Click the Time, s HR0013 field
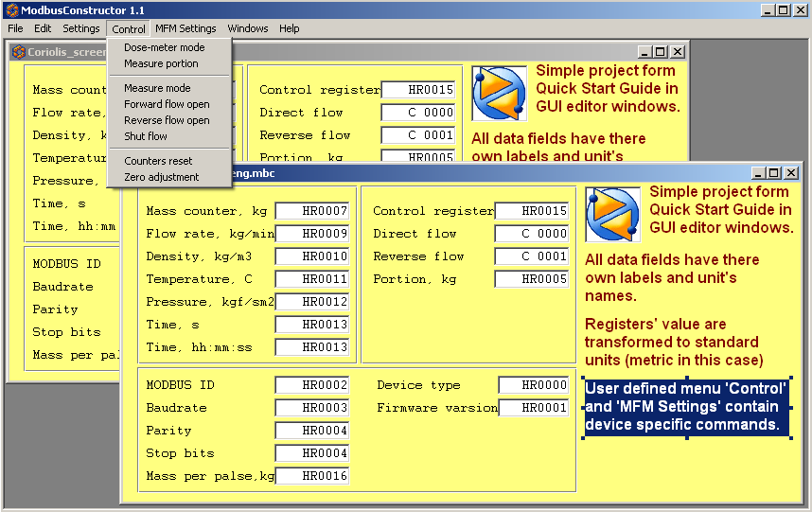The image size is (812, 512). [x=312, y=325]
